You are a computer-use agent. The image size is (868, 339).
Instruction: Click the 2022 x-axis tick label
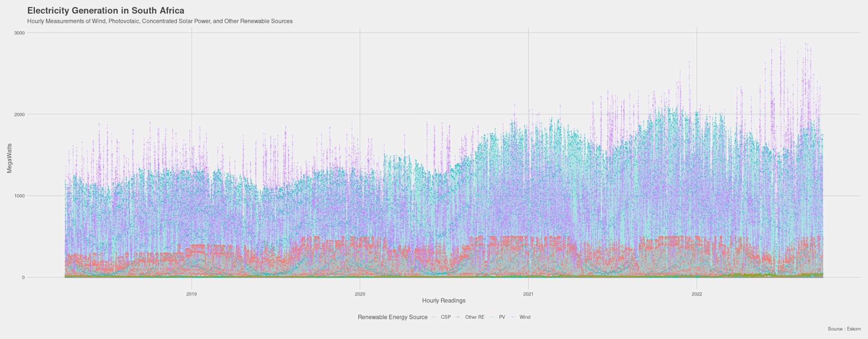coord(697,294)
